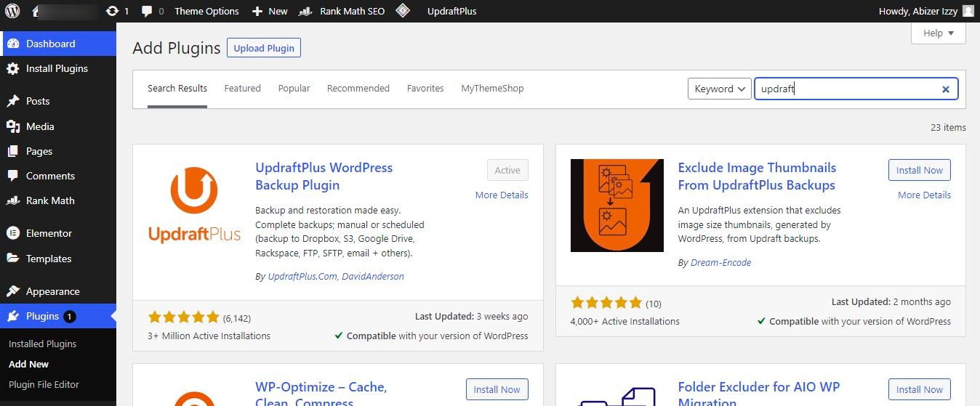Open Plugins in the sidebar

(58, 316)
